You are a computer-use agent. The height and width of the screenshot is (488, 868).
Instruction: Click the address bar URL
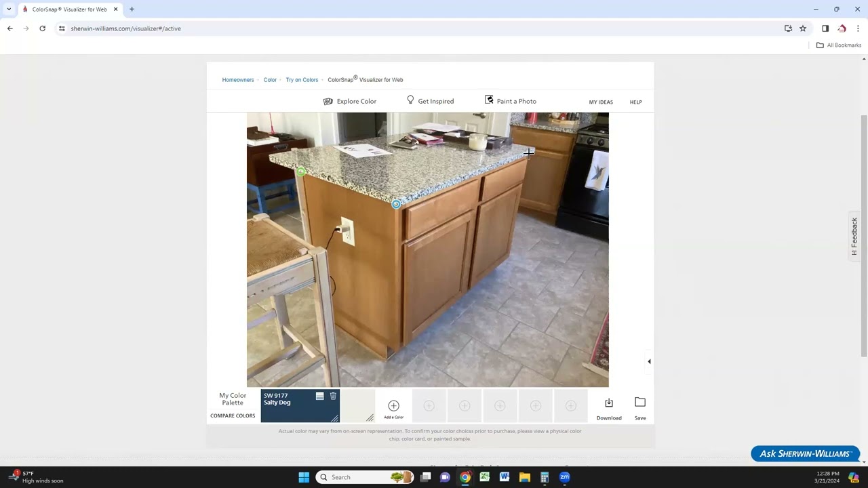125,28
